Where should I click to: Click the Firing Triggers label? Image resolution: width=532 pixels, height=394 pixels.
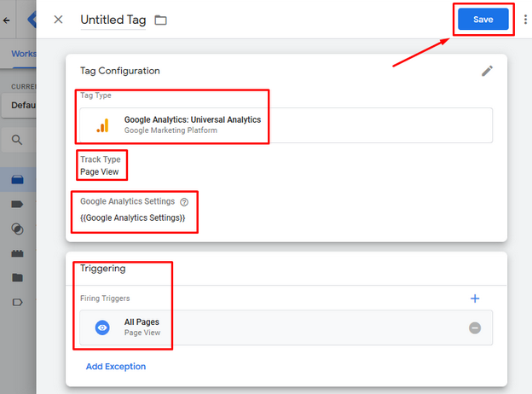click(x=105, y=298)
